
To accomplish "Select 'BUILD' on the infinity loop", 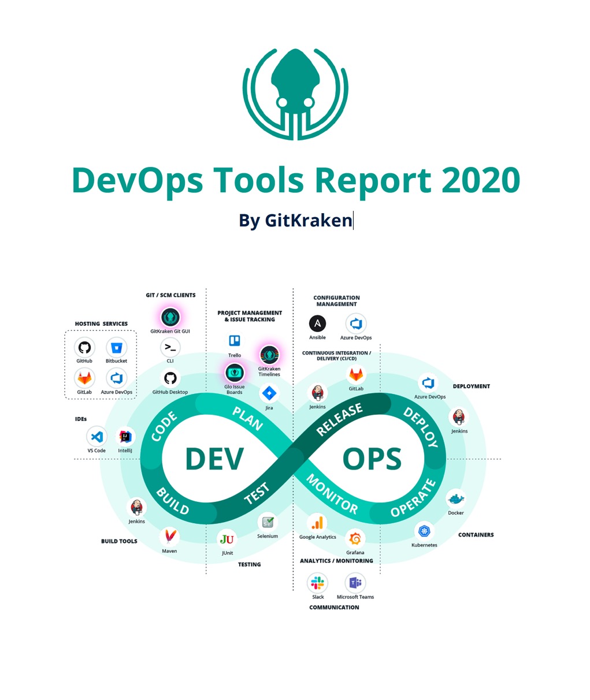I will coord(172,501).
